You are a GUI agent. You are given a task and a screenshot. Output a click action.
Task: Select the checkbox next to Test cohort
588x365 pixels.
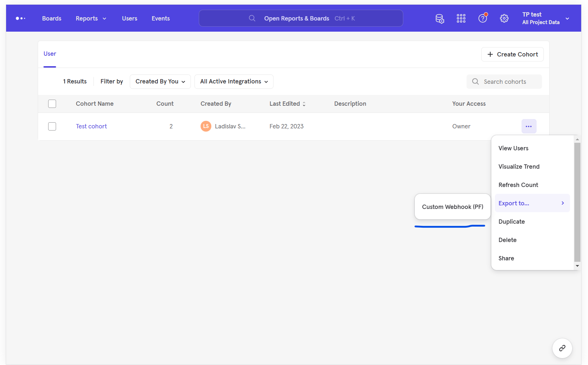[x=52, y=126]
